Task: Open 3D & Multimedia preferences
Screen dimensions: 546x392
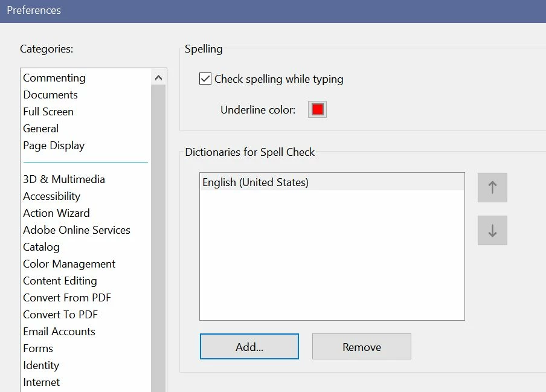Action: 64,179
